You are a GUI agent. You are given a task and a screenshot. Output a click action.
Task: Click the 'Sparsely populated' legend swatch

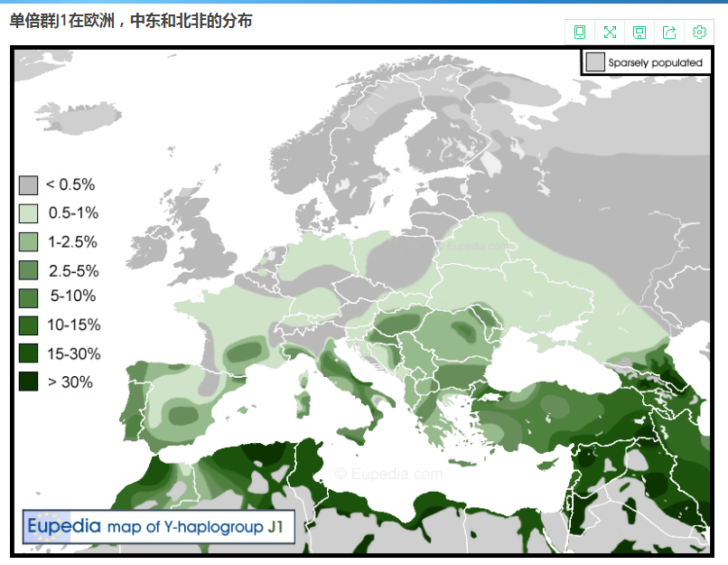click(x=595, y=62)
